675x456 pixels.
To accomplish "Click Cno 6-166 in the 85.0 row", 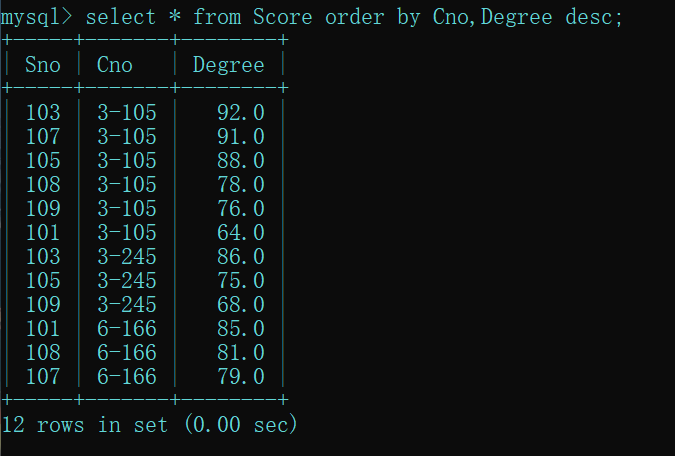I will click(127, 329).
